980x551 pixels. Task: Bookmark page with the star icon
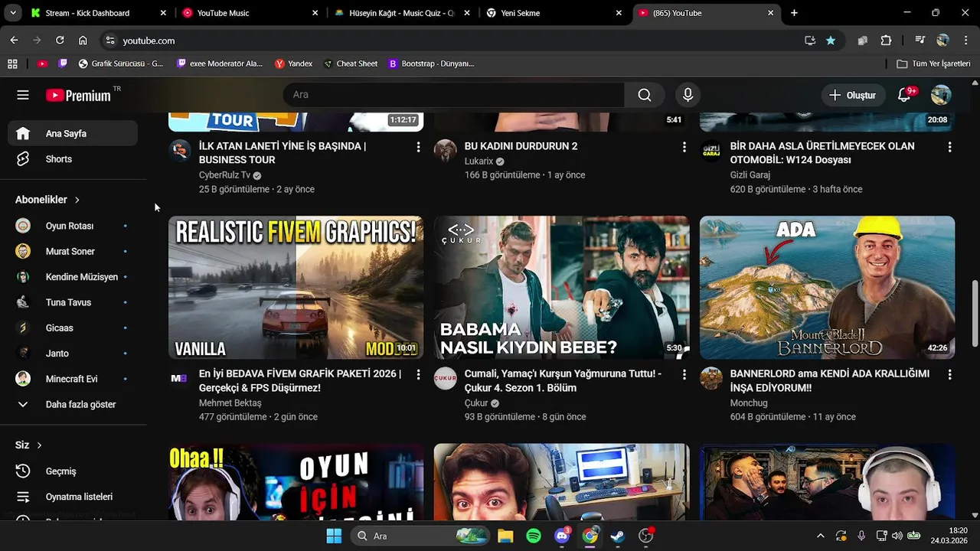(831, 41)
